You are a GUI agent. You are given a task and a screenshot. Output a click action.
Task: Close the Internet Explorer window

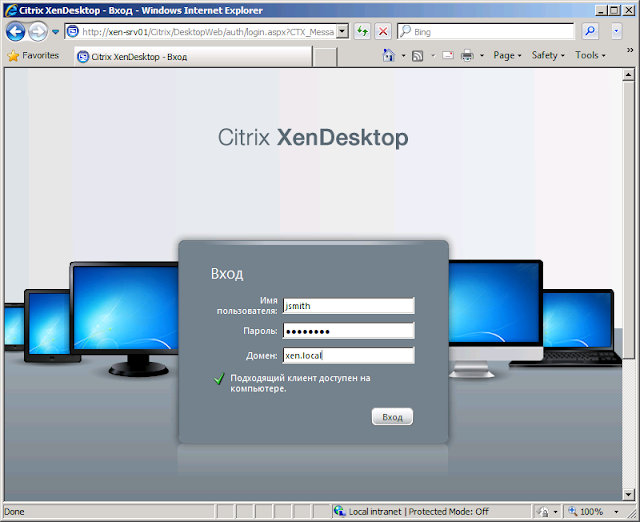click(x=629, y=10)
